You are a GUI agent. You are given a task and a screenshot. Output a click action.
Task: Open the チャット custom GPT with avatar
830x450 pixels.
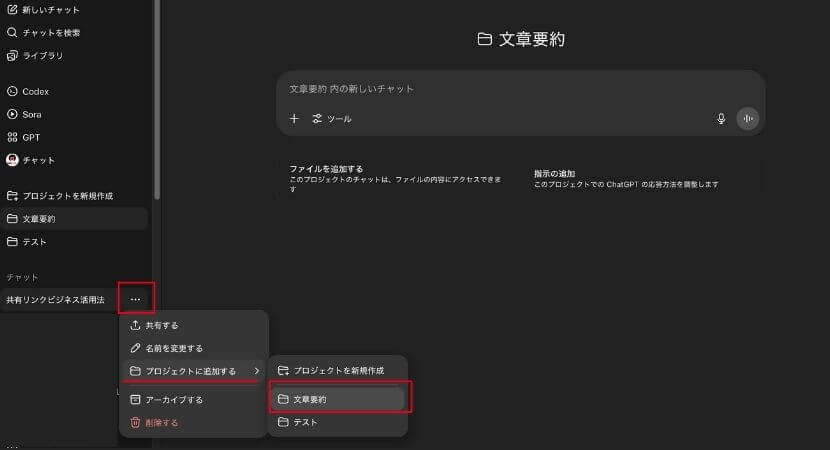point(31,160)
